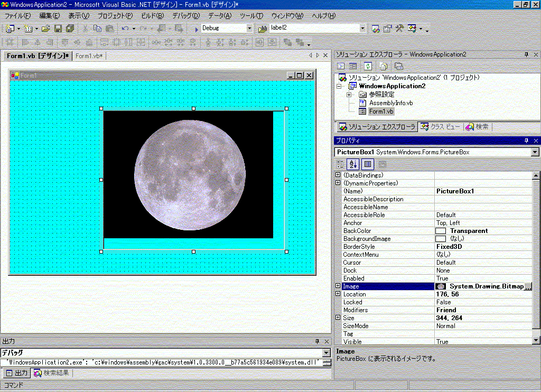The height and width of the screenshot is (392, 541).
Task: Toggle Categorized view in Properties window
Action: pyautogui.click(x=340, y=164)
